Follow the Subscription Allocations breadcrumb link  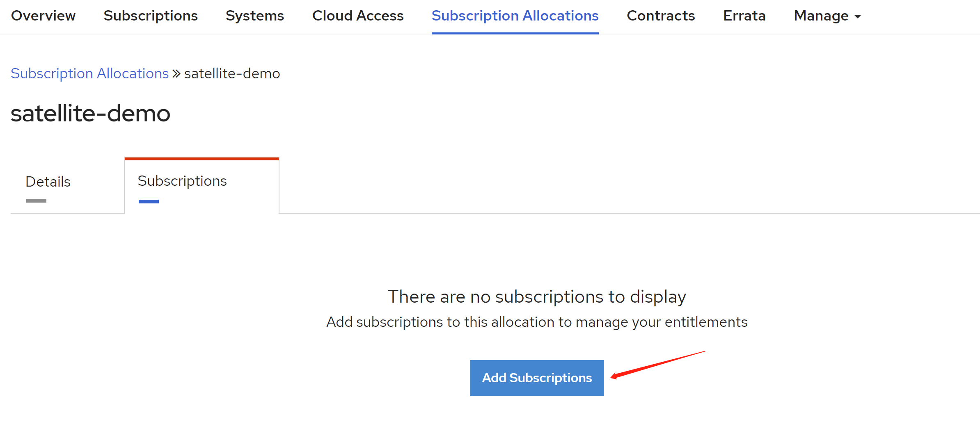point(89,73)
